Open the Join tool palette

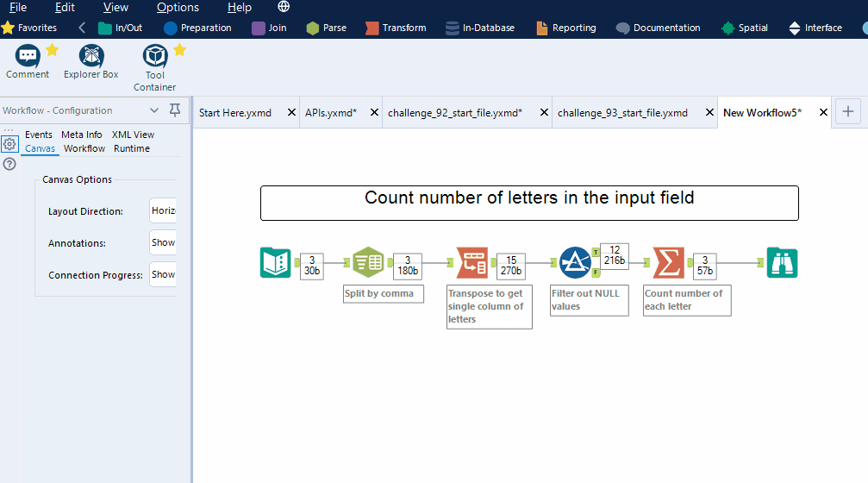[269, 28]
